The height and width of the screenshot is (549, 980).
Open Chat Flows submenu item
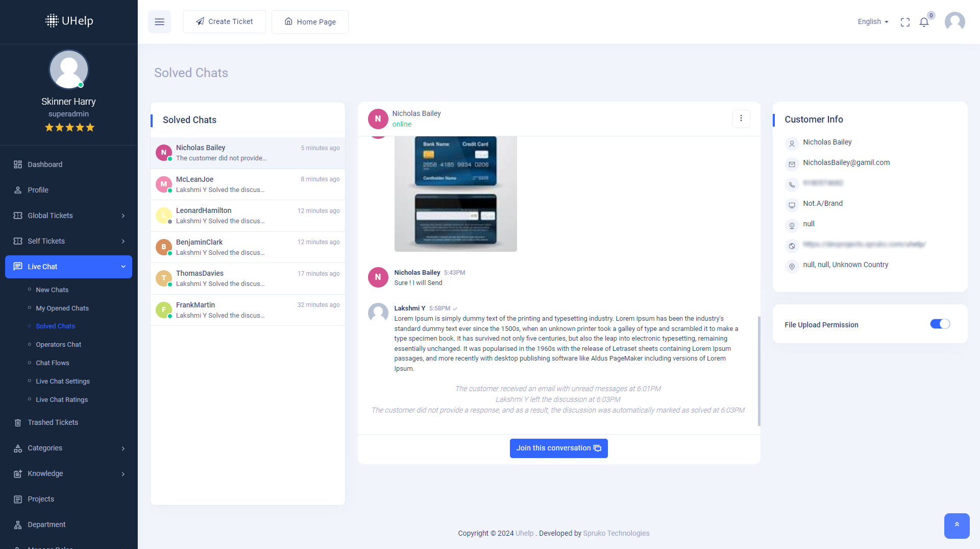coord(53,363)
